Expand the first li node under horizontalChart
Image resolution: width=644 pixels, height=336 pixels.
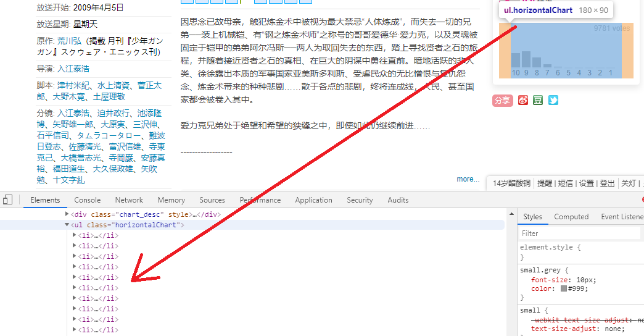pyautogui.click(x=75, y=235)
